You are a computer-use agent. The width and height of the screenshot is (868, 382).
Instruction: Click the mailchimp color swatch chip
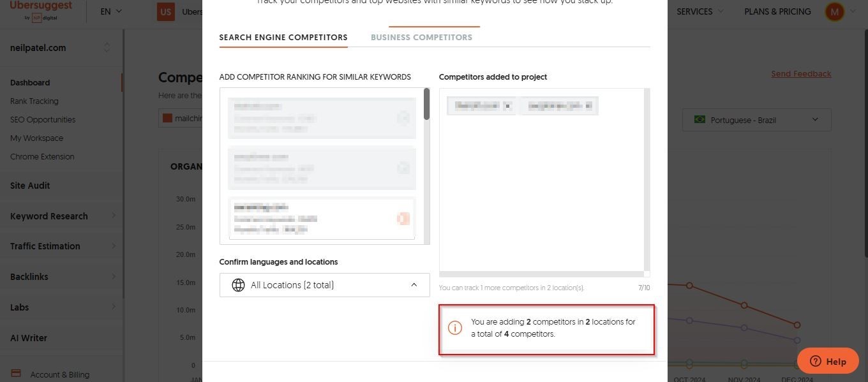coord(168,118)
